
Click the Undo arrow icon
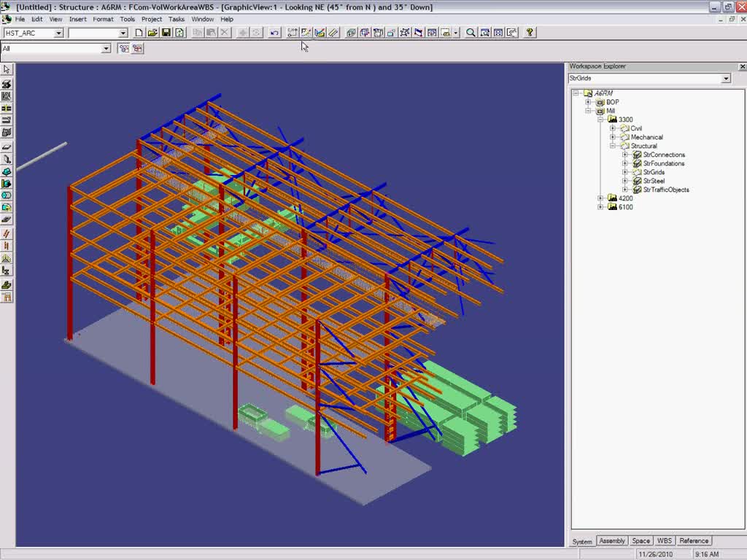[274, 32]
